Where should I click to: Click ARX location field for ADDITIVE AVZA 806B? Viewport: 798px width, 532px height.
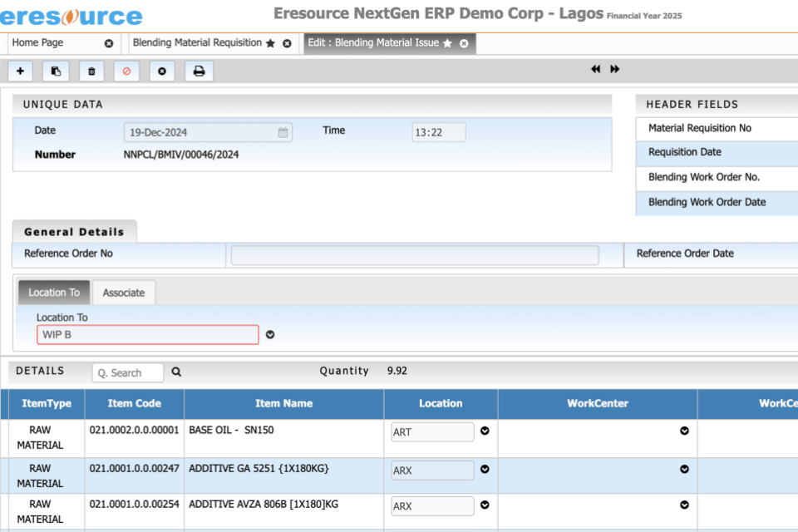[x=432, y=506]
